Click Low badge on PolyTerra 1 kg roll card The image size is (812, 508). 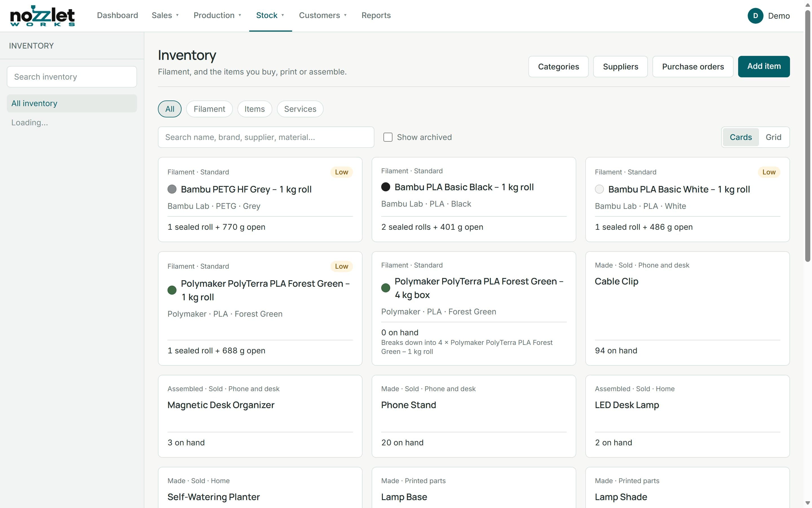click(342, 266)
